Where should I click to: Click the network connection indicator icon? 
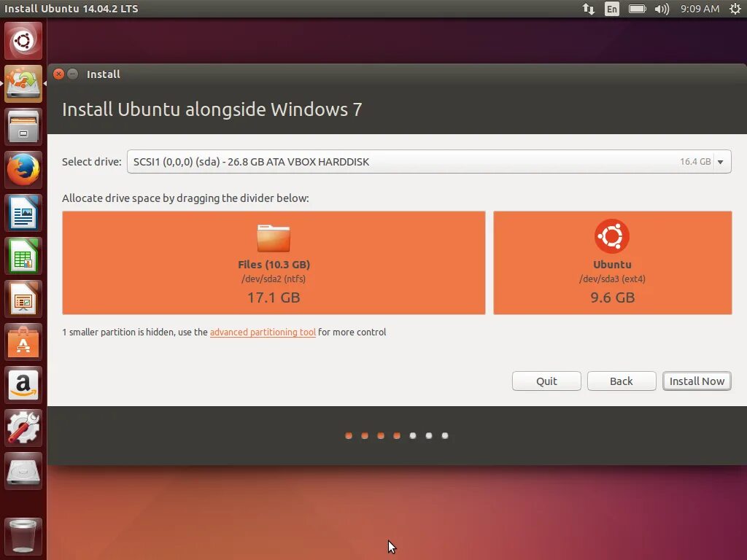[x=589, y=9]
